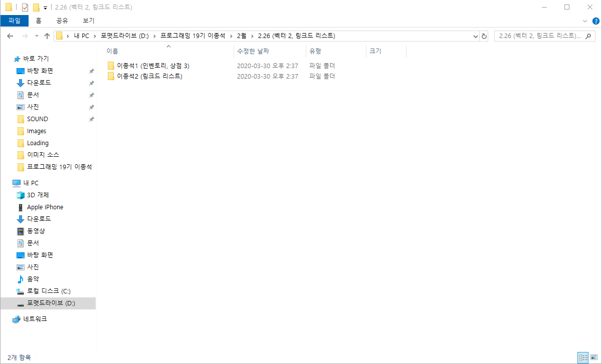Select folder 이종석2 (링크드 리스트)
The height and width of the screenshot is (364, 602).
coord(145,76)
